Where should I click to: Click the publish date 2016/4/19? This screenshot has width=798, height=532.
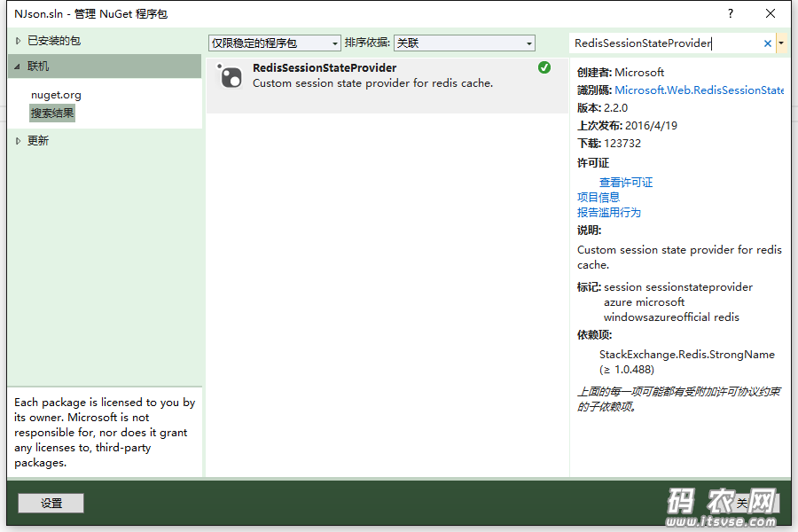click(651, 126)
